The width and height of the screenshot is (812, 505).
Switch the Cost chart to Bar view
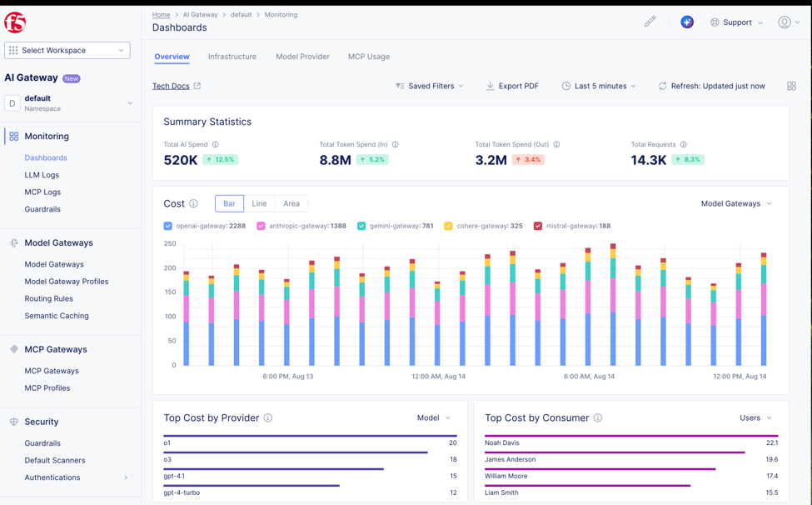[x=229, y=203]
